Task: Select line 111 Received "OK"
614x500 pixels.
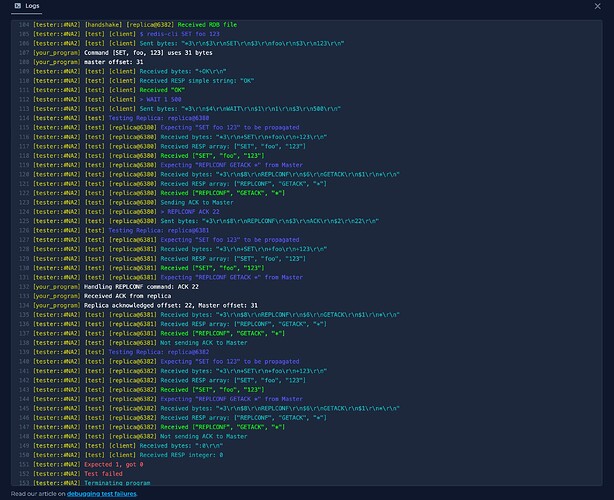Action: click(x=109, y=90)
